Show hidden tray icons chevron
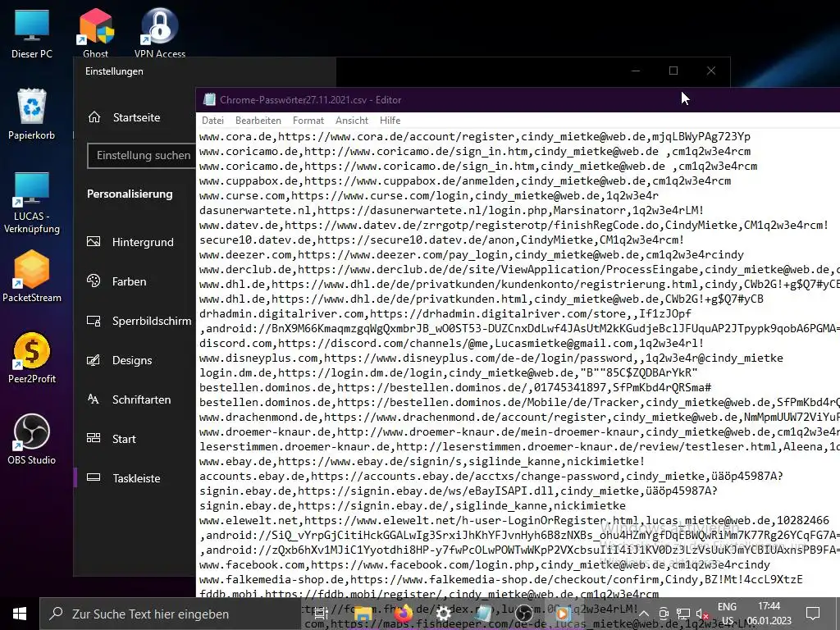Viewport: 840px width, 630px height. coord(644,614)
